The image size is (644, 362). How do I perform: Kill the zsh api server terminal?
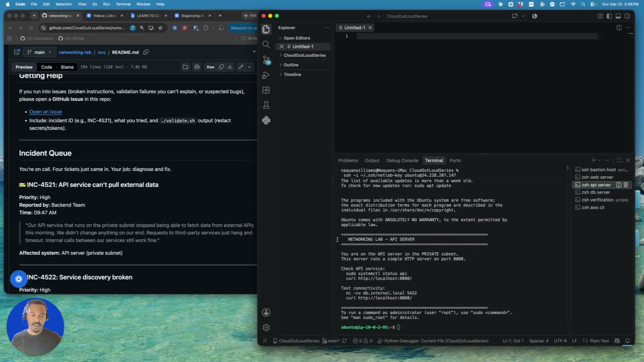[x=626, y=185]
